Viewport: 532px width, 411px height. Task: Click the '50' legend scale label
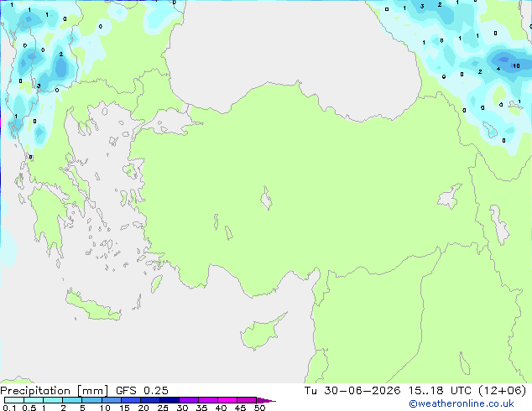(260, 408)
